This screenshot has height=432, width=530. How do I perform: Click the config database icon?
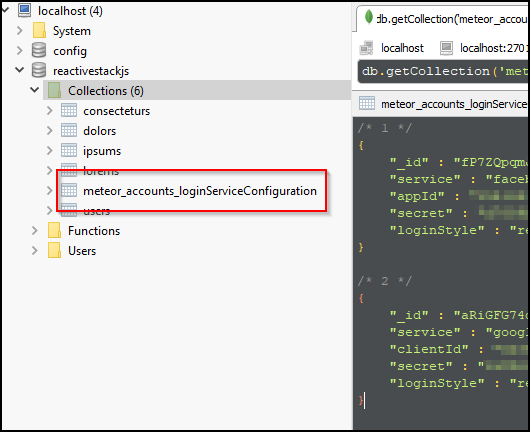point(39,50)
